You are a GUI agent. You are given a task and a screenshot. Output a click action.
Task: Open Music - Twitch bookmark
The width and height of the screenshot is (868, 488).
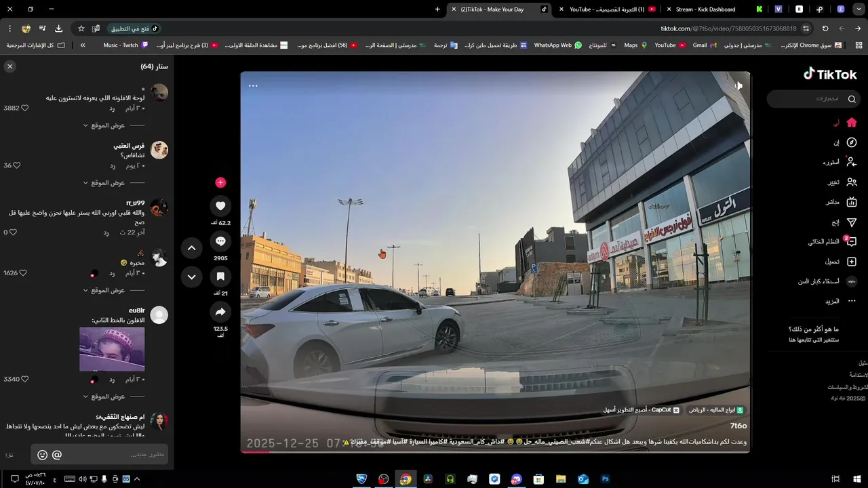point(125,45)
